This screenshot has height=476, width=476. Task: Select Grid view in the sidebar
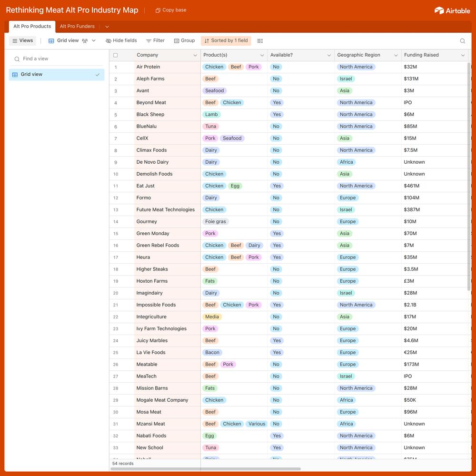click(57, 75)
